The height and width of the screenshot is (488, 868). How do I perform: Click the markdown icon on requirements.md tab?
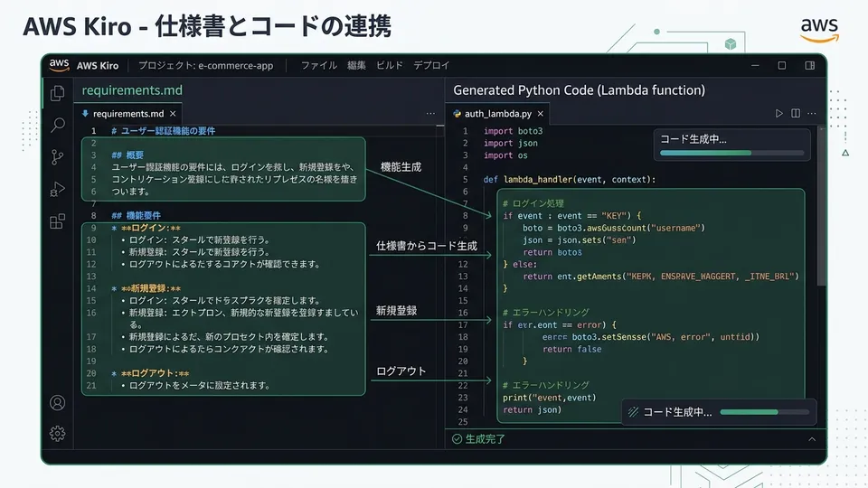(85, 114)
